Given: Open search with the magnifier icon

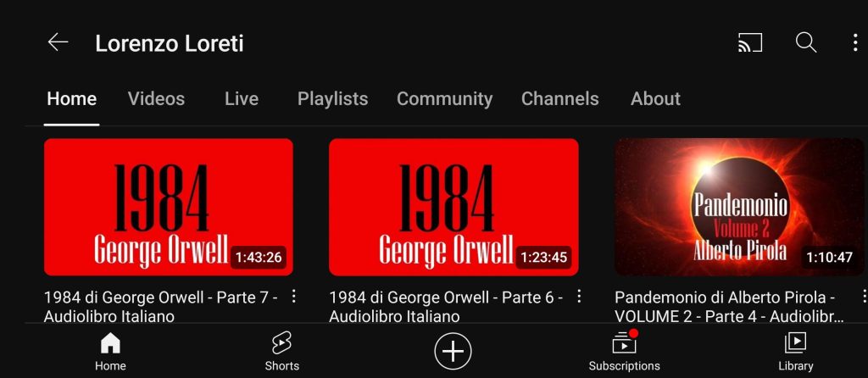Looking at the screenshot, I should (805, 42).
